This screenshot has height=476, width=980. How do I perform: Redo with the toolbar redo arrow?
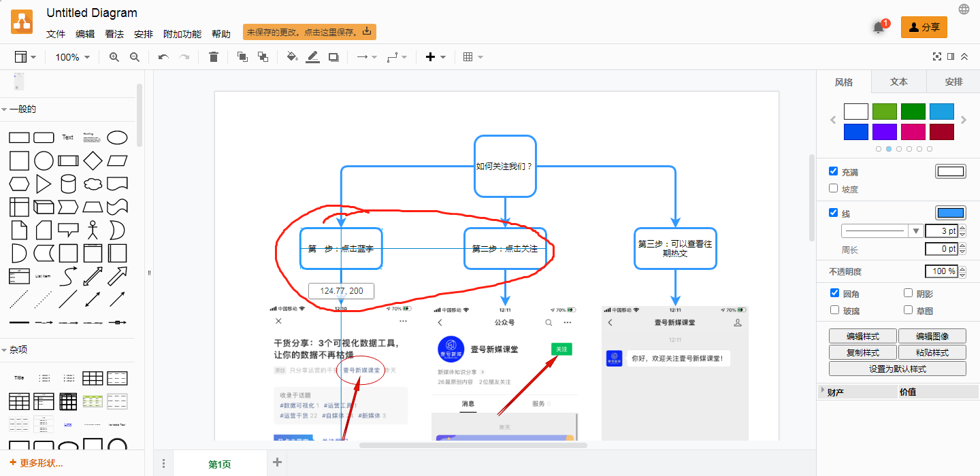(184, 57)
